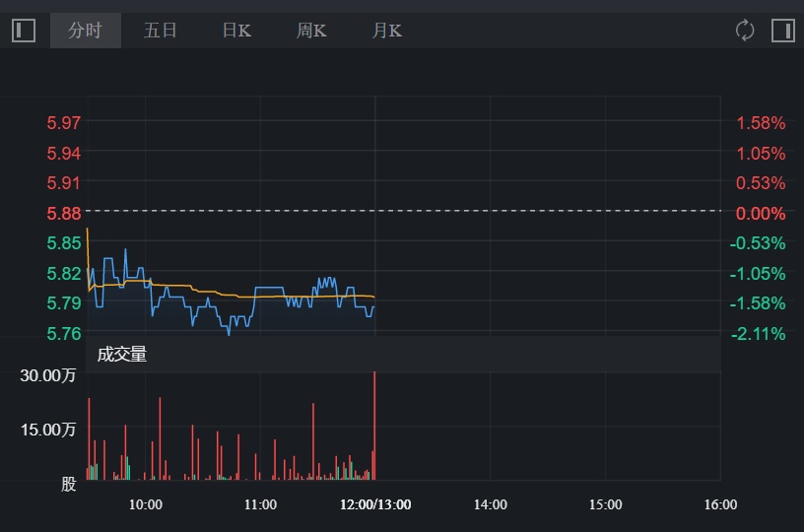
Task: Select the 分时 intraday tab
Action: coord(85,31)
